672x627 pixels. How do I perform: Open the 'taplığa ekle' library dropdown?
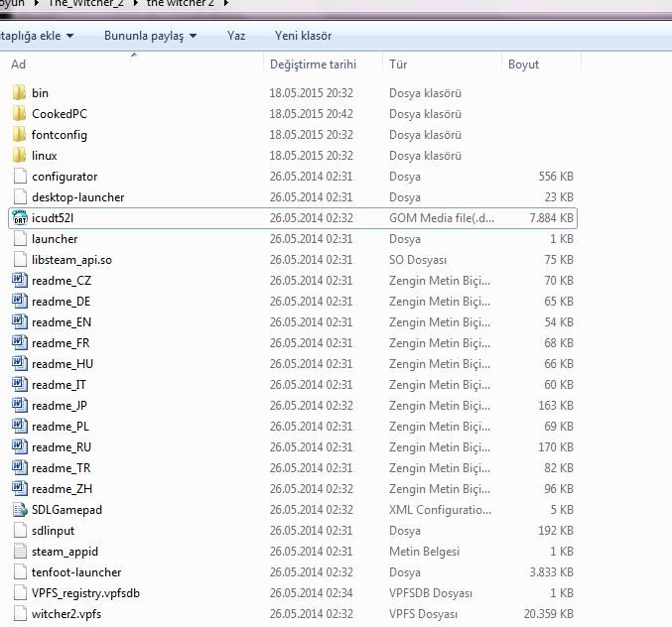(x=37, y=36)
